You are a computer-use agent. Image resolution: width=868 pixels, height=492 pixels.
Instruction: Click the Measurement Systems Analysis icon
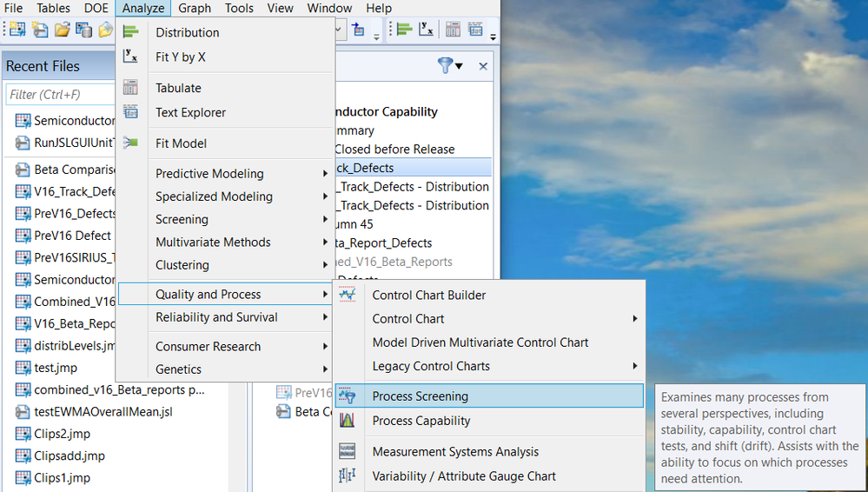347,451
